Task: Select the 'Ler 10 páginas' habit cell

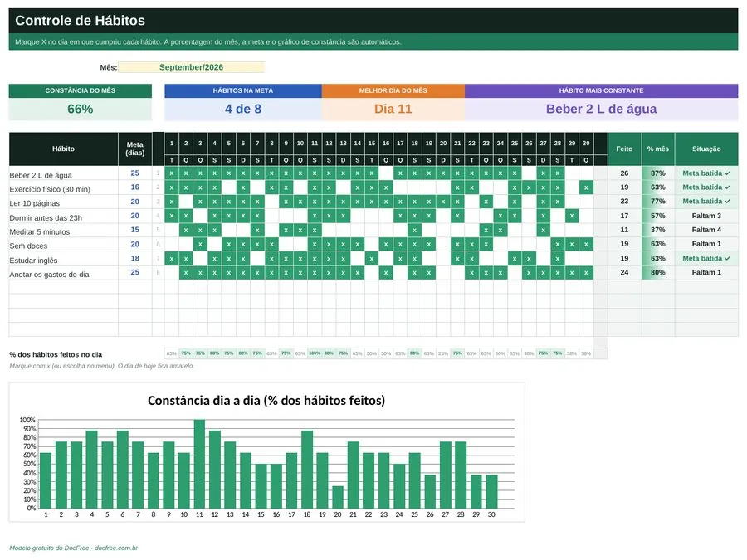Action: coord(63,203)
